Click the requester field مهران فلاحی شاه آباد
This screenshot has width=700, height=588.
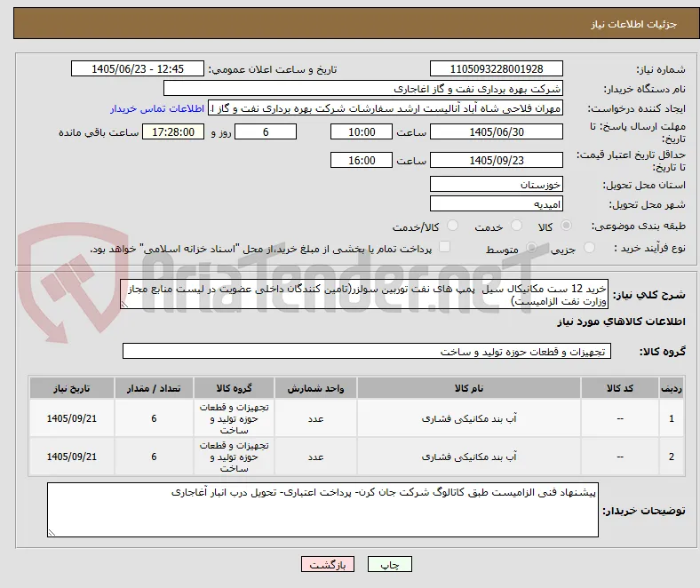point(386,108)
